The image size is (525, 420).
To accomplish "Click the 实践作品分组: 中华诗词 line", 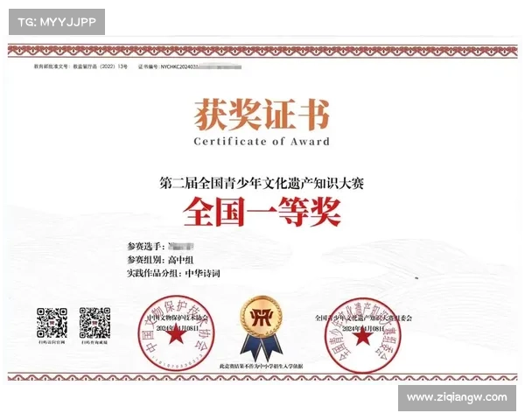I will click(173, 274).
